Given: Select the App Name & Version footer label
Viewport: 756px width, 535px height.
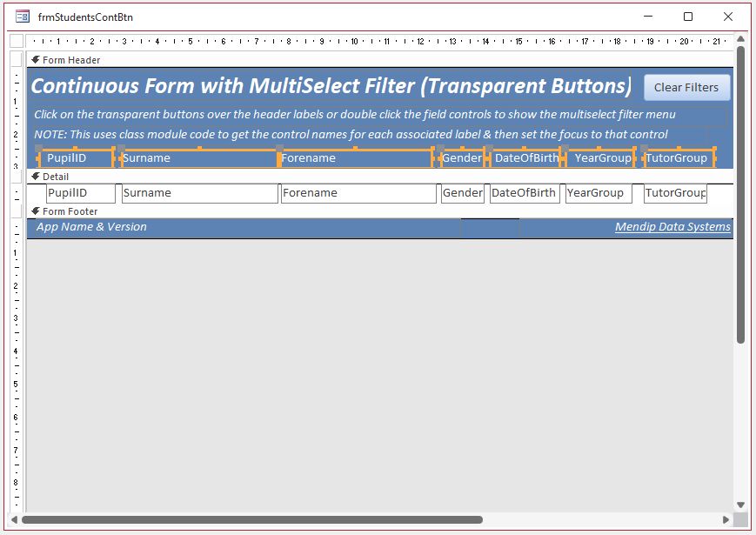Looking at the screenshot, I should [x=248, y=228].
